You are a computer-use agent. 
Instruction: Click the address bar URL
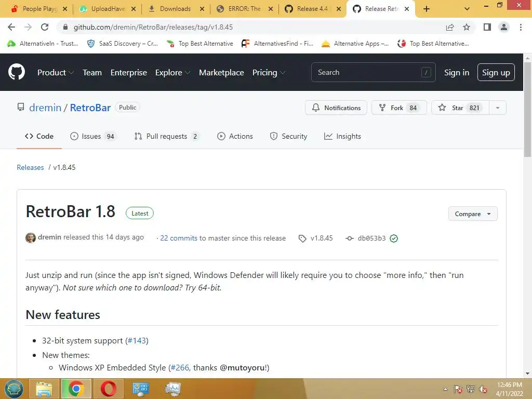tap(153, 27)
